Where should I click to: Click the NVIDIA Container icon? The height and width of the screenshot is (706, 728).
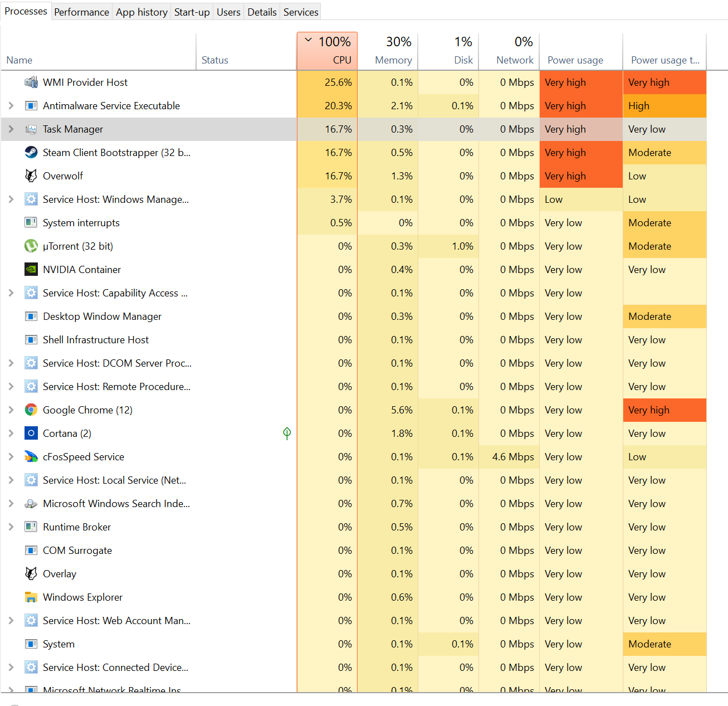click(31, 270)
